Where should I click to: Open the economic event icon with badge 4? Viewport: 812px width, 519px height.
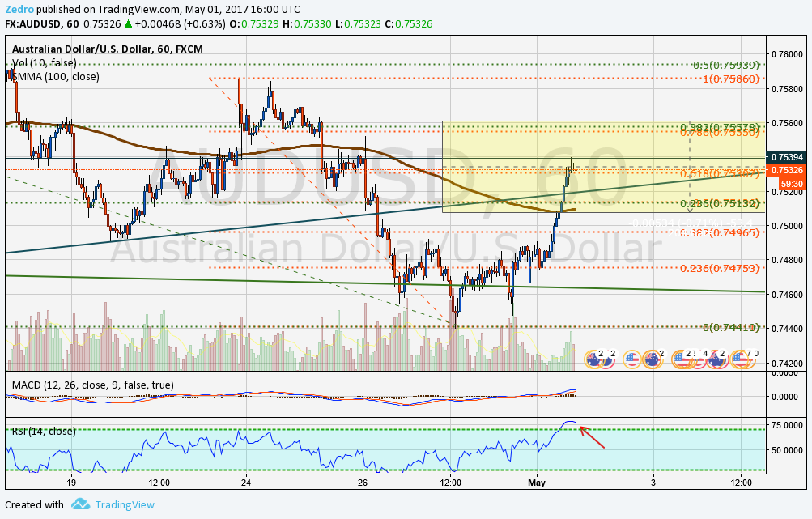pos(700,360)
